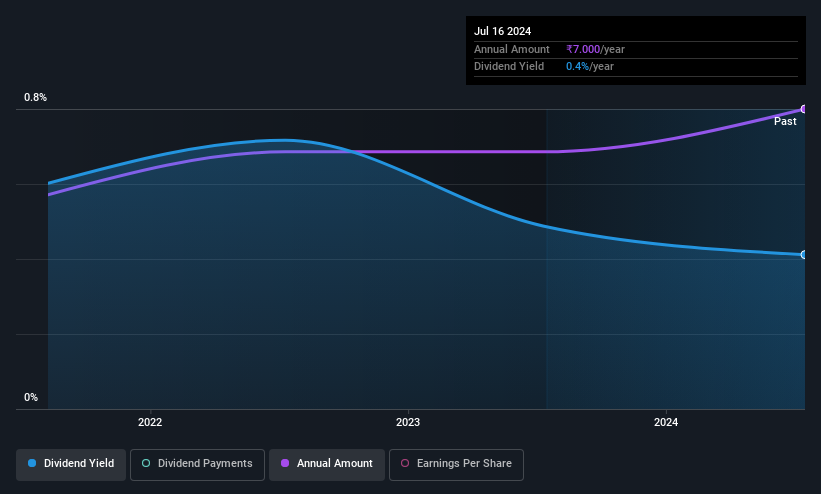
Task: Click the tooltip's Annual Amount row label
Action: (x=512, y=49)
